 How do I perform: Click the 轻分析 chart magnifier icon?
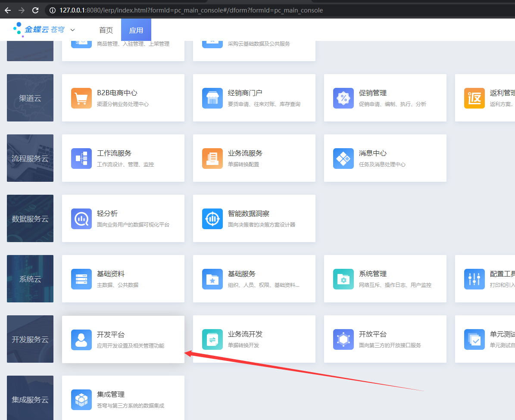coord(81,219)
